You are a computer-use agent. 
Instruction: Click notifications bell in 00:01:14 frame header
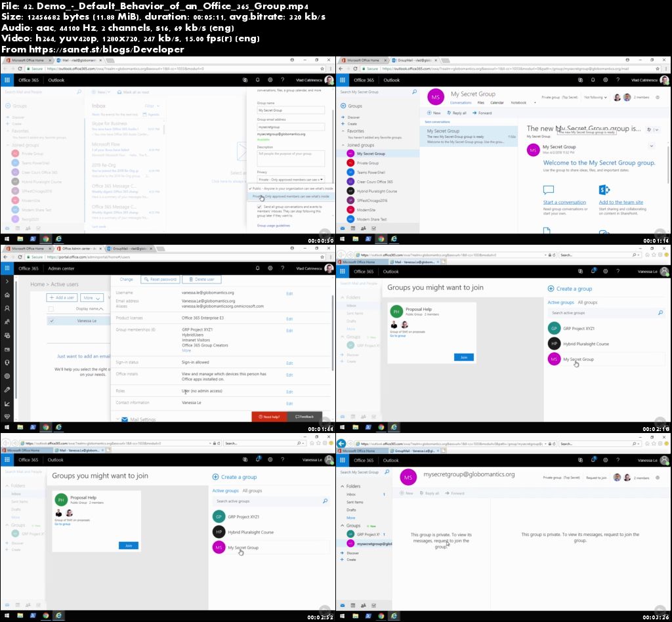[593, 80]
